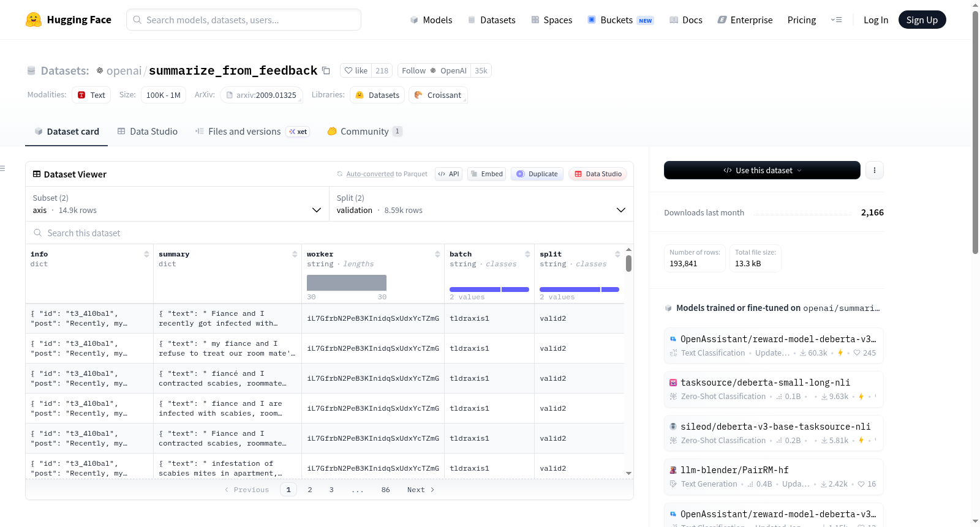Select the longer batch histogram segment
Screen dimensions: 980x527
(475, 290)
